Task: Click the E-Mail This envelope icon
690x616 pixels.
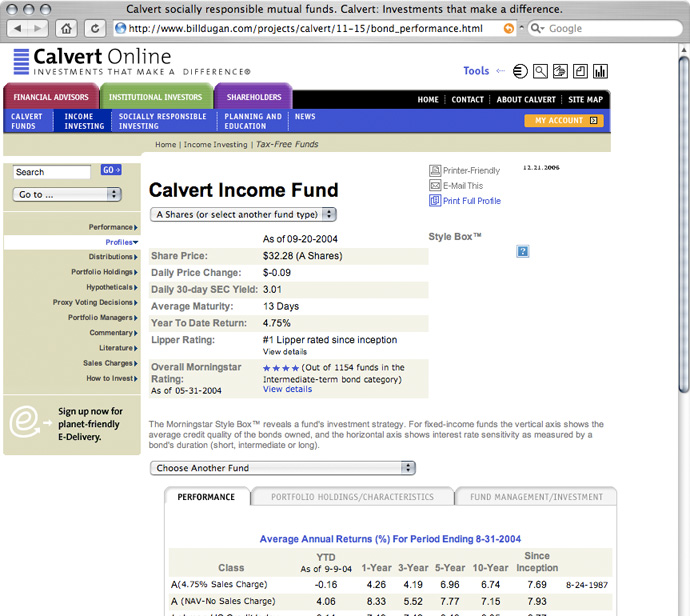Action: [x=435, y=185]
